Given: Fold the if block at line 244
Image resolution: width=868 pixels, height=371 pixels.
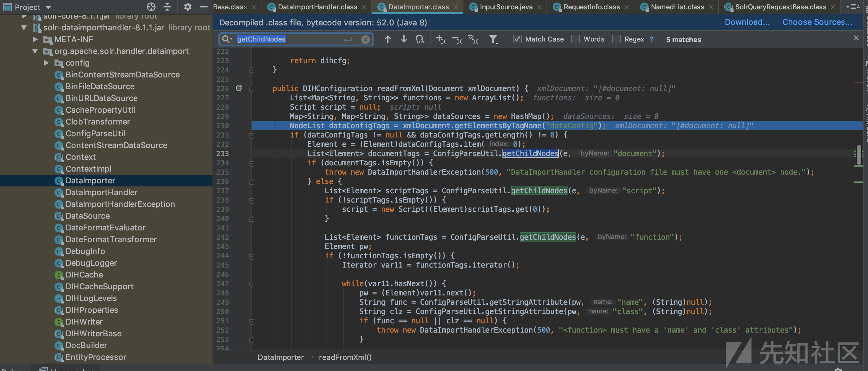Looking at the screenshot, I should [x=252, y=256].
